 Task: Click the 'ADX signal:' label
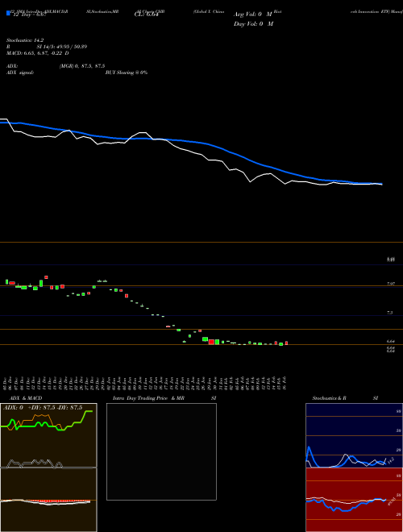click(19, 73)
